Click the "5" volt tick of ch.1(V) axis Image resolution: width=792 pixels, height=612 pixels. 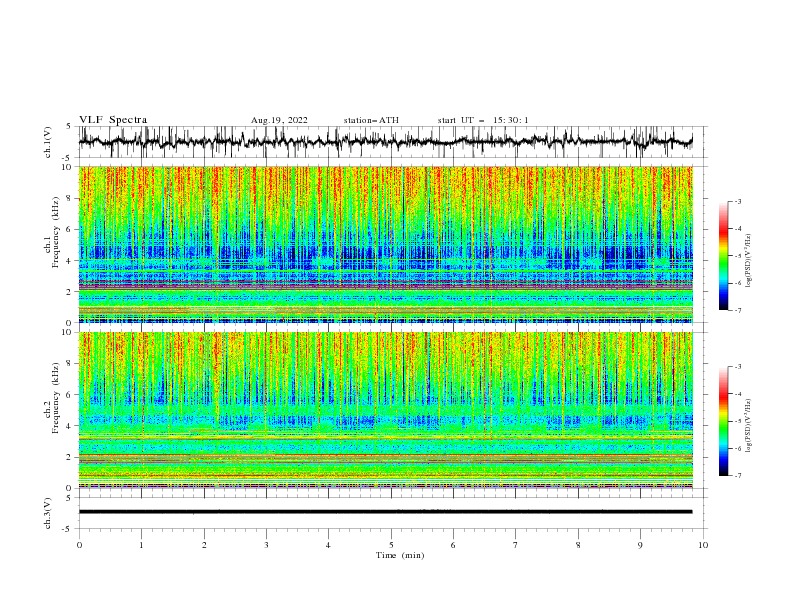click(x=69, y=127)
